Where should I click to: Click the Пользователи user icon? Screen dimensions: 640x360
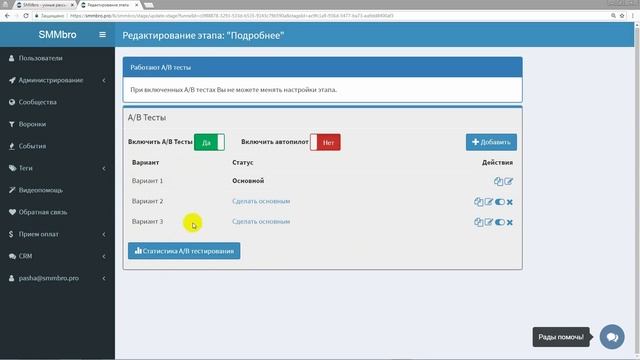11,58
